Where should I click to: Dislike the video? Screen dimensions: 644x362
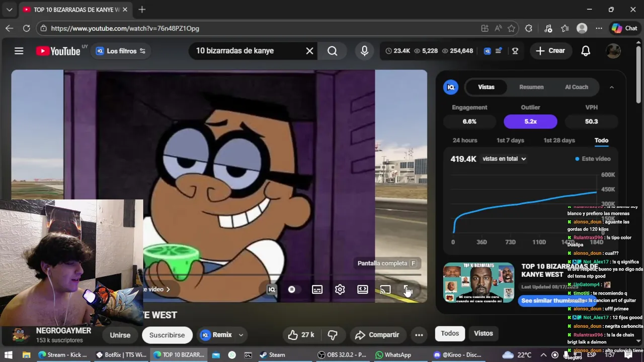[333, 335]
